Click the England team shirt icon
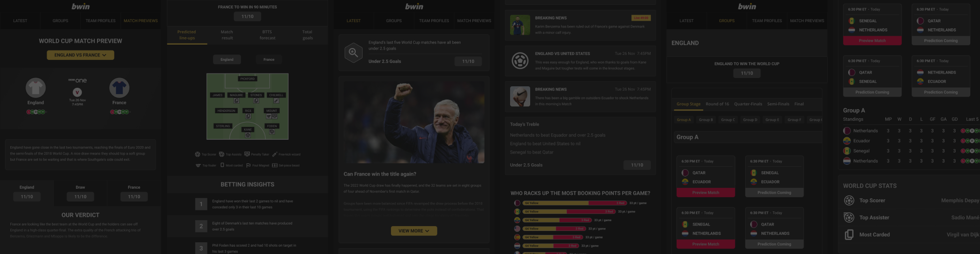The height and width of the screenshot is (254, 980). click(36, 88)
